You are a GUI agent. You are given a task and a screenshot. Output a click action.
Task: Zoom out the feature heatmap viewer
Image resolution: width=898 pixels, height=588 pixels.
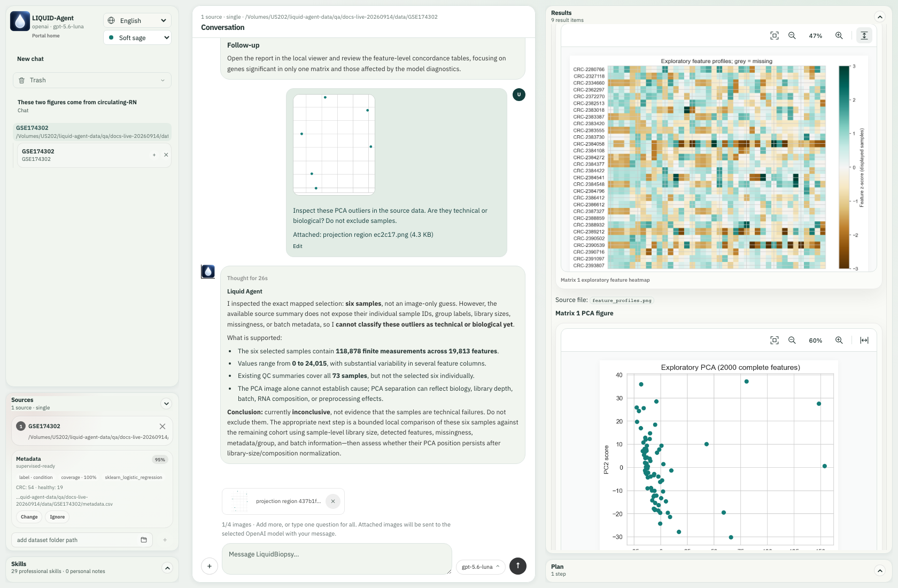792,36
